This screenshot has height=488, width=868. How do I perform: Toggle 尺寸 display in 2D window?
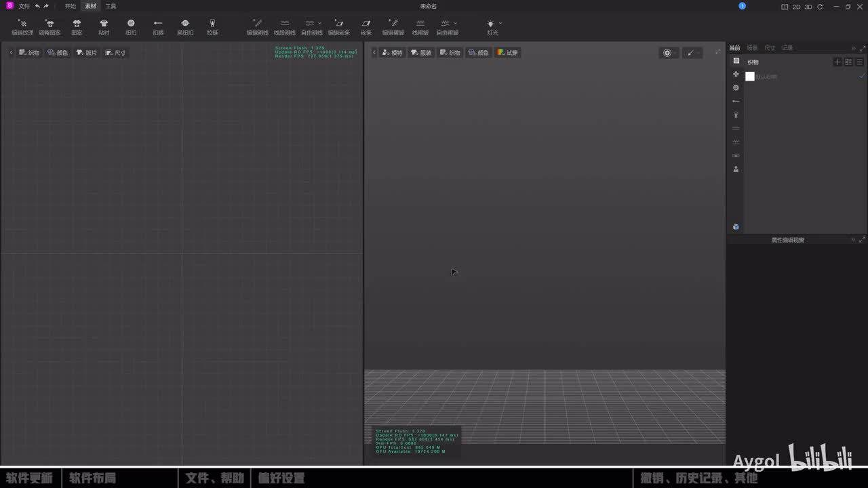point(115,52)
